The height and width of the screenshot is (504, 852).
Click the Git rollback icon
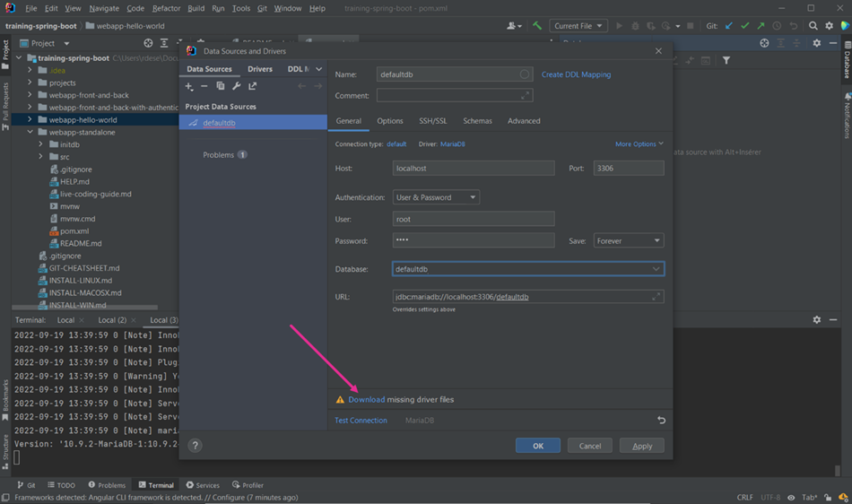coord(794,25)
